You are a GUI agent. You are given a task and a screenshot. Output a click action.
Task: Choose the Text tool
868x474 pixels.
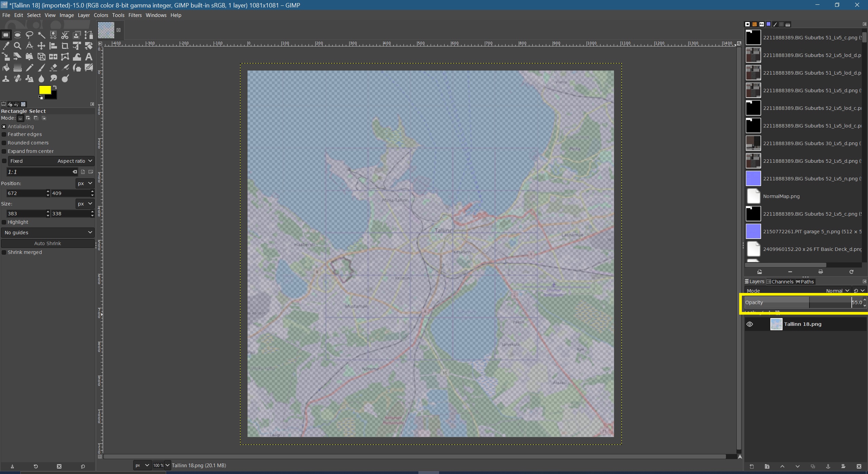click(88, 57)
